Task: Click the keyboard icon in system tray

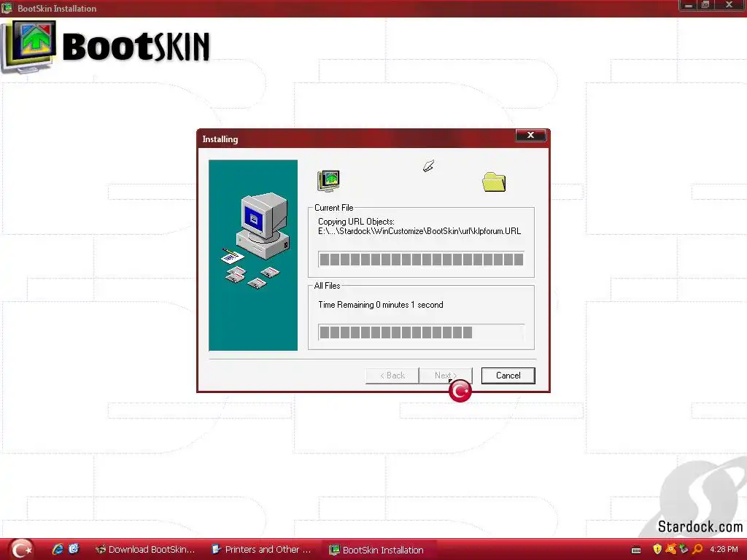Action: click(636, 550)
